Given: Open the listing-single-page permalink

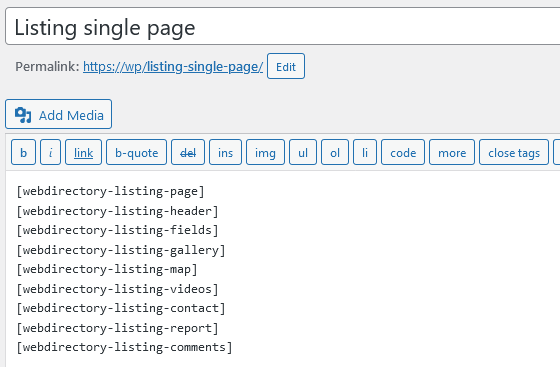Looking at the screenshot, I should (173, 66).
